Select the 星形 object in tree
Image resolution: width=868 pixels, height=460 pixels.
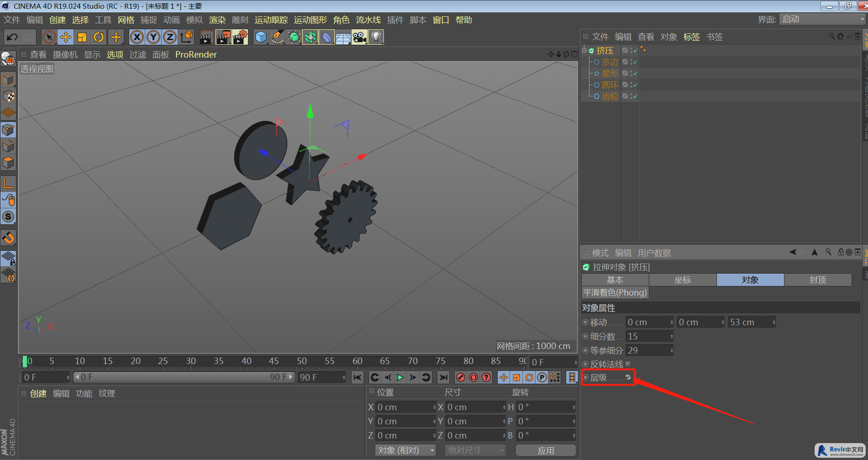coord(610,73)
